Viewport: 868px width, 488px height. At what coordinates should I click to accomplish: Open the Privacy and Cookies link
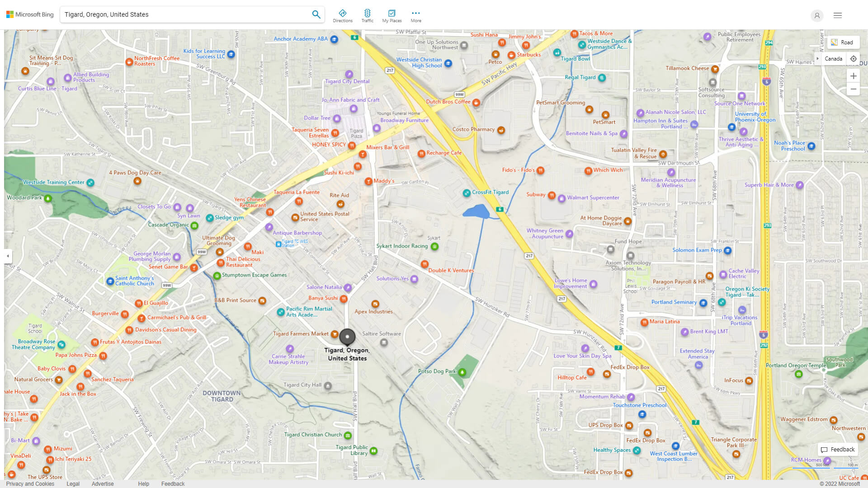[30, 483]
